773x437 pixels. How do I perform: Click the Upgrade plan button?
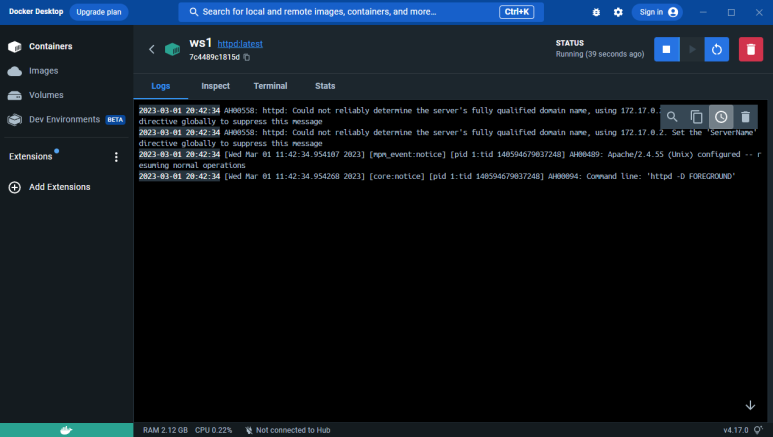(x=99, y=12)
